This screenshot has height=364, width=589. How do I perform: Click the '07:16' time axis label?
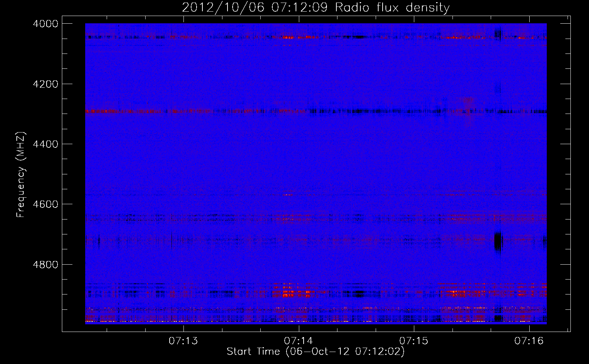(x=529, y=341)
